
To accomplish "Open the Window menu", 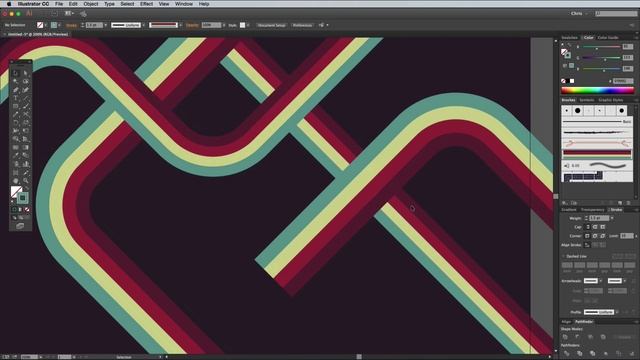I will [184, 4].
